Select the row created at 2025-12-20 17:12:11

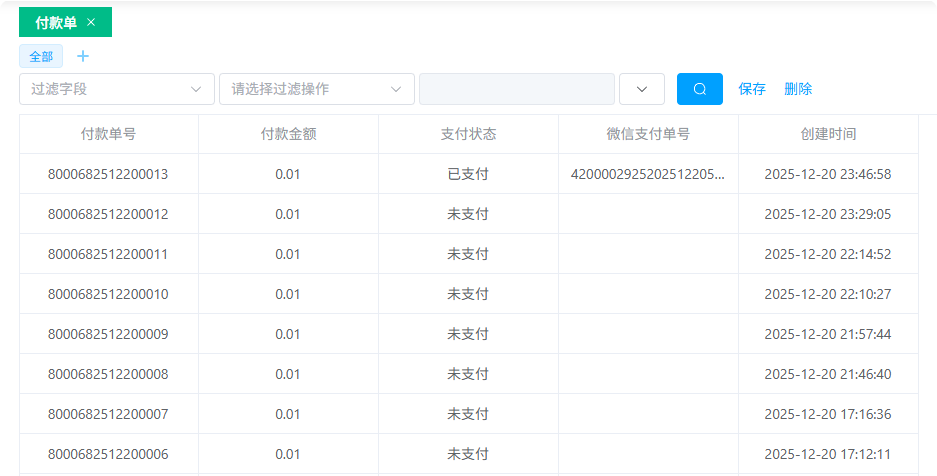pyautogui.click(x=828, y=454)
